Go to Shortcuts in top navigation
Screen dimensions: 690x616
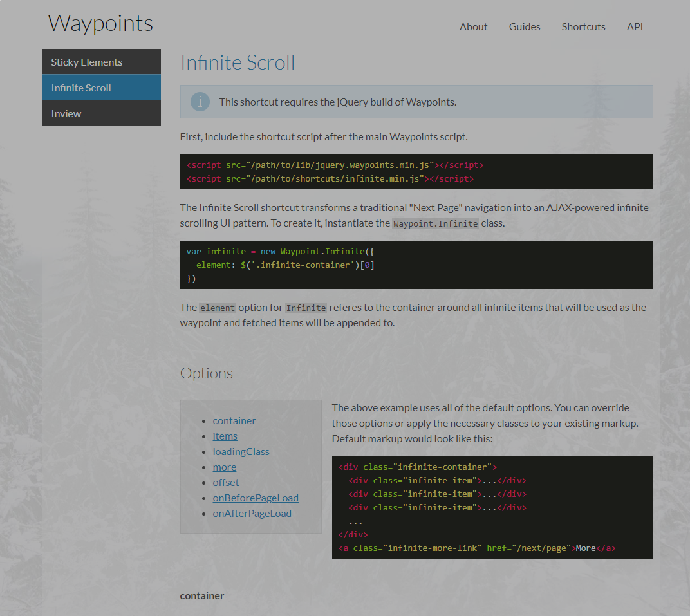(583, 26)
